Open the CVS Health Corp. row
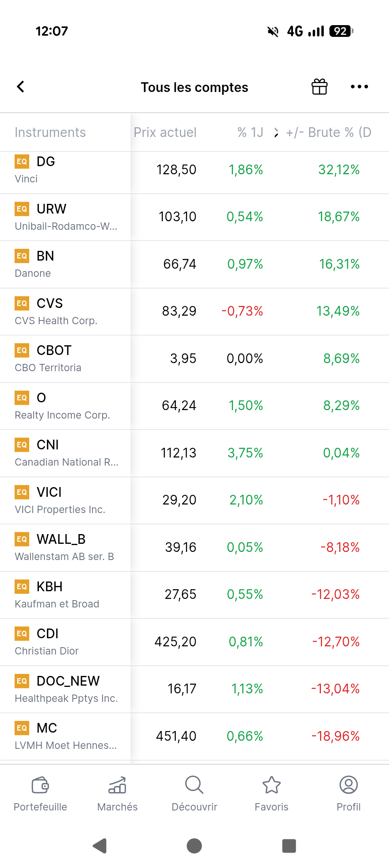Image resolution: width=389 pixels, height=868 pixels. click(x=194, y=312)
